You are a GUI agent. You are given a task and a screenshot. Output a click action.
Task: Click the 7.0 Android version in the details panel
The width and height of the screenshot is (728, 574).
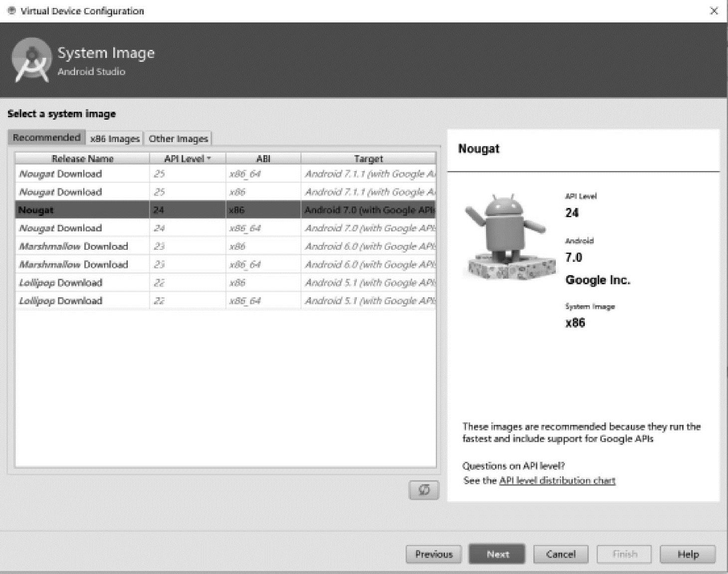(x=574, y=257)
